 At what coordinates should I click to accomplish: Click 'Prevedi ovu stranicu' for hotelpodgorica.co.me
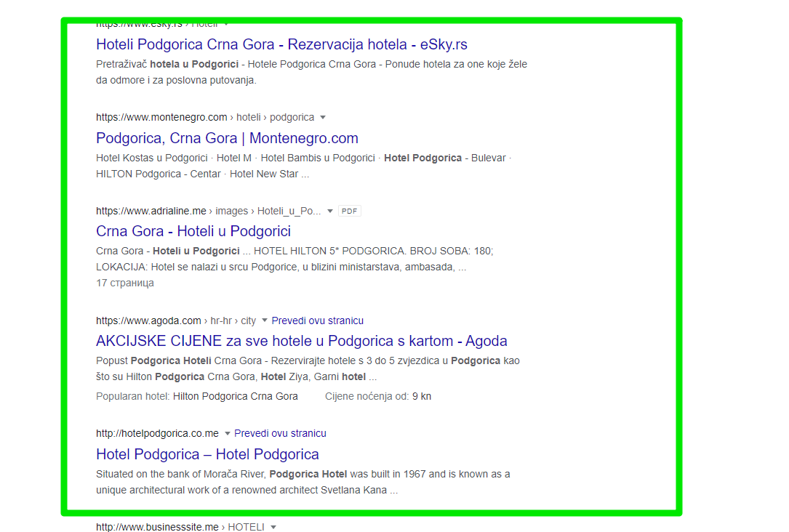pyautogui.click(x=280, y=433)
